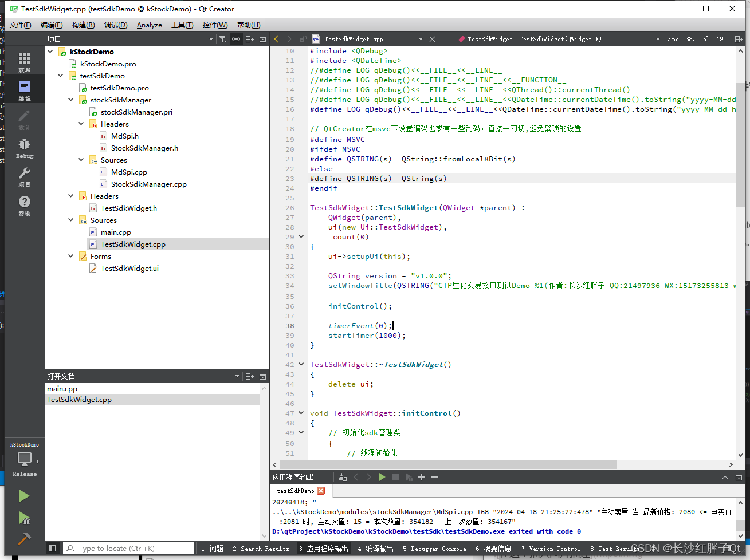Screen dimensions: 750x560
Task: Click the kStockDemo kit selector monitor icon
Action: [x=24, y=460]
